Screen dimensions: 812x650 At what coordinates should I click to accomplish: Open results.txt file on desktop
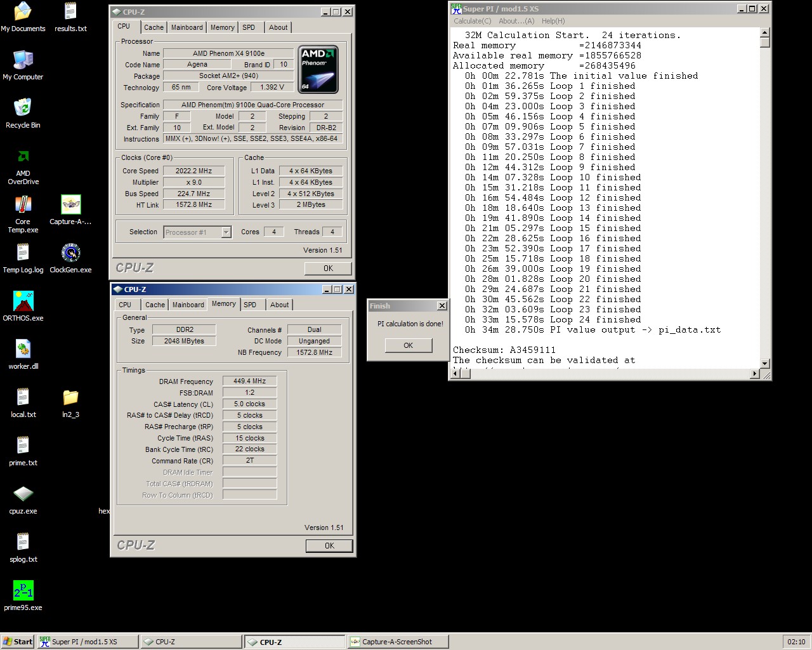(x=70, y=17)
